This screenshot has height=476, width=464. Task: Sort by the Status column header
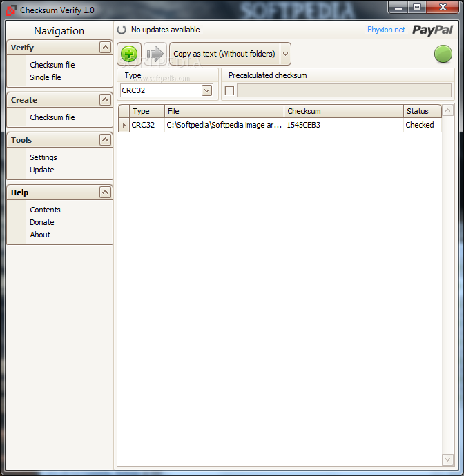(423, 111)
